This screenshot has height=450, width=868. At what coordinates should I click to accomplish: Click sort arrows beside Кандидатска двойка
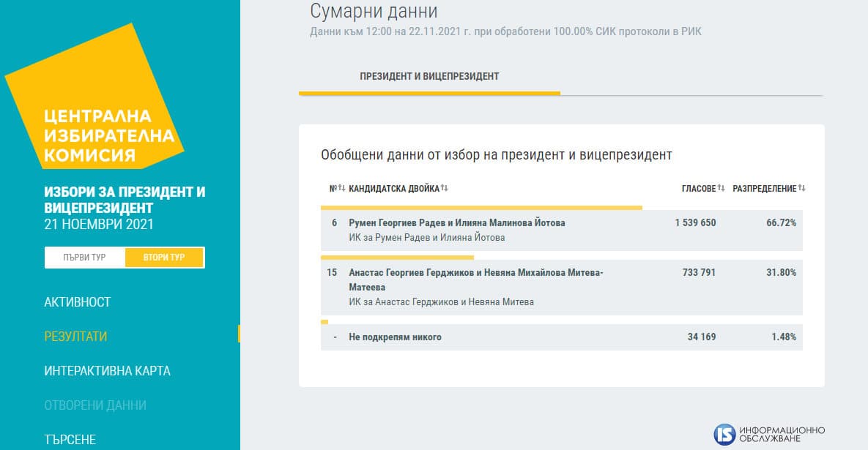click(x=444, y=189)
